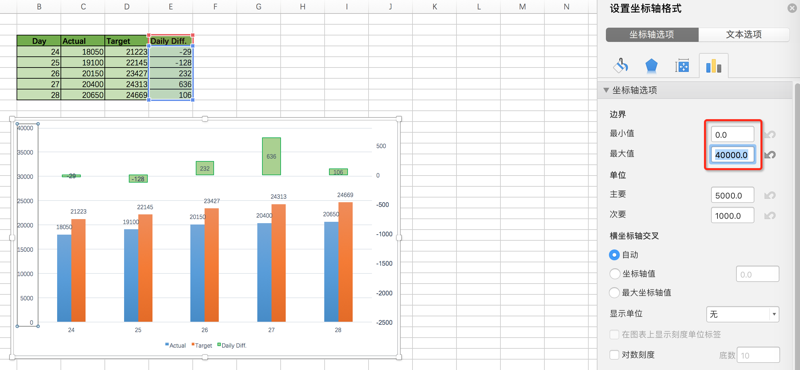800x370 pixels.
Task: Click the 最小值 input field
Action: 733,135
